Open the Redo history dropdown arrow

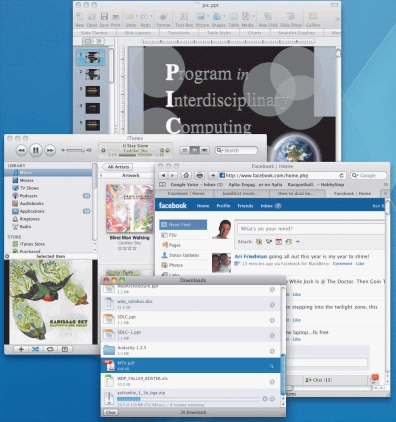(x=151, y=16)
